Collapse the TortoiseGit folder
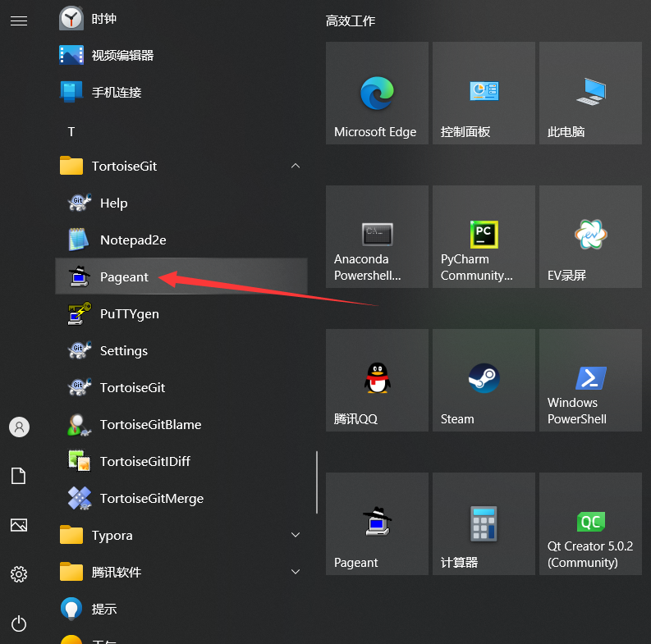This screenshot has height=644, width=651. (296, 167)
